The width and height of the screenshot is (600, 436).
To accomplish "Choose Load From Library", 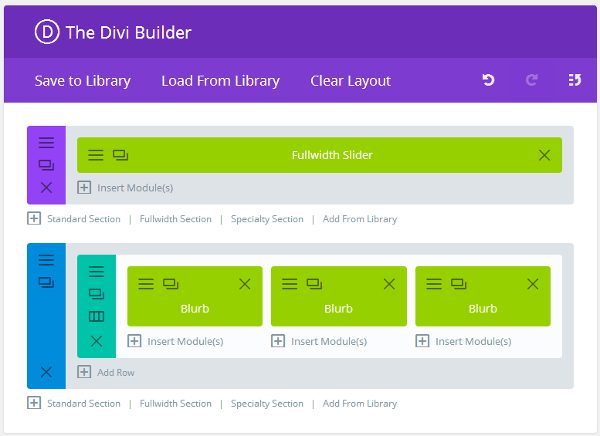I will [x=220, y=81].
